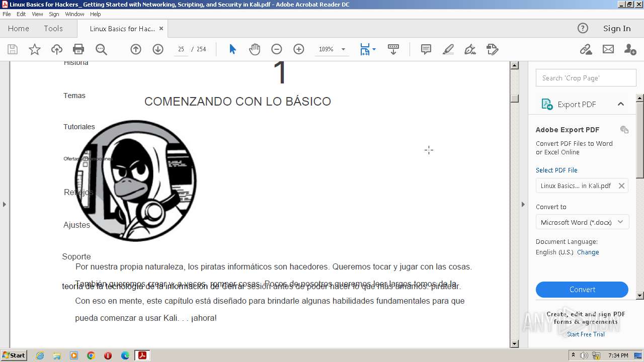Image resolution: width=644 pixels, height=362 pixels.
Task: Remove the selected Linux Basics PDF file
Action: pos(621,186)
